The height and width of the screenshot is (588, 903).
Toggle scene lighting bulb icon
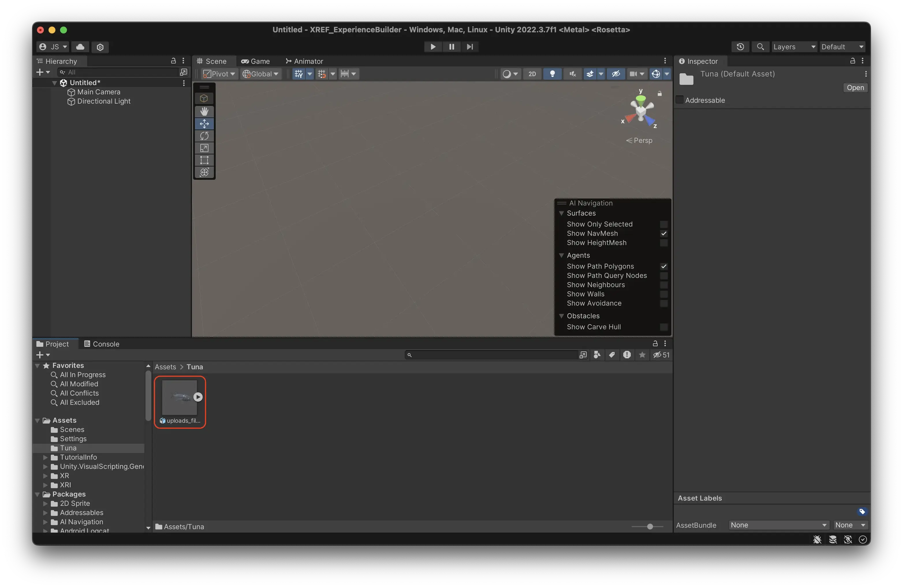pos(552,74)
